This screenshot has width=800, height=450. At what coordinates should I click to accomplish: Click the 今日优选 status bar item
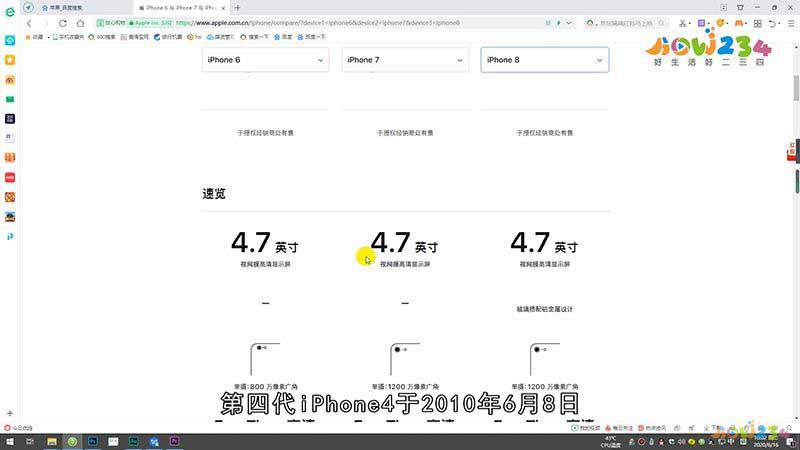(x=19, y=428)
